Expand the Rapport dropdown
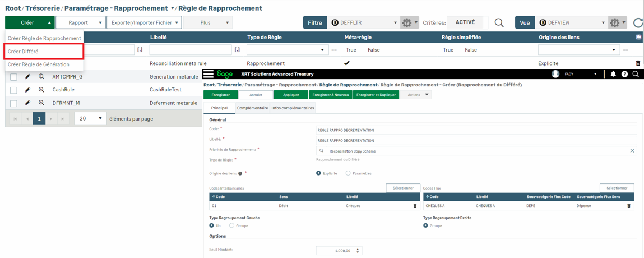The image size is (644, 258). [x=81, y=23]
